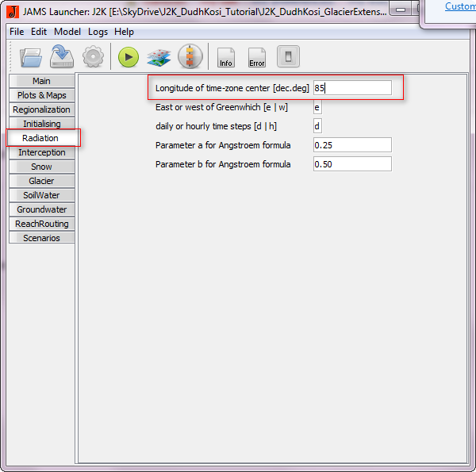Screen dimensions: 476x472
Task: Click the save model disk icon
Action: click(x=62, y=57)
